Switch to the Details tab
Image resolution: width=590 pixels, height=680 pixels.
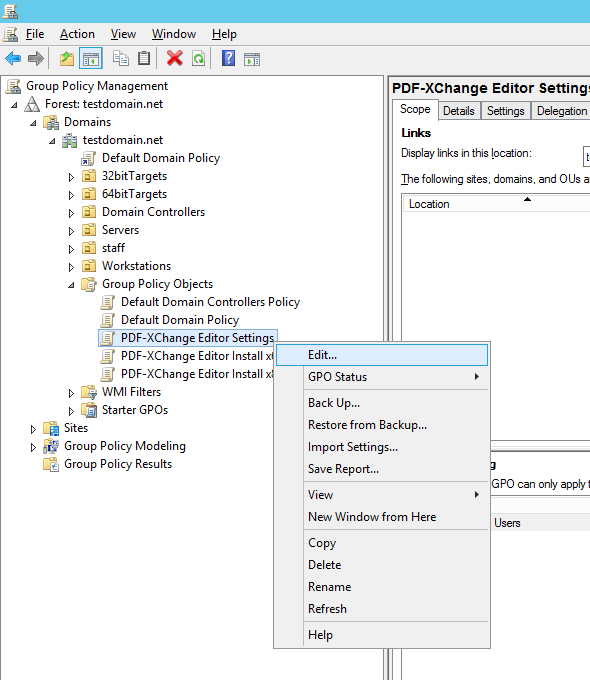459,111
